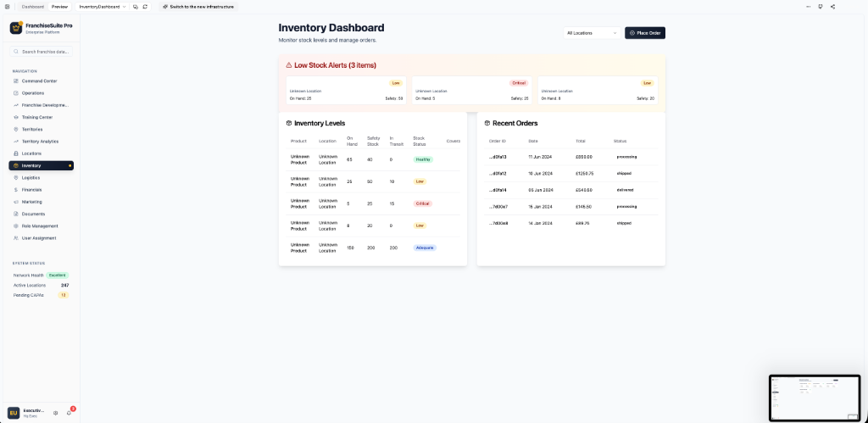
Task: Switch to the Preview tab
Action: pyautogui.click(x=60, y=7)
